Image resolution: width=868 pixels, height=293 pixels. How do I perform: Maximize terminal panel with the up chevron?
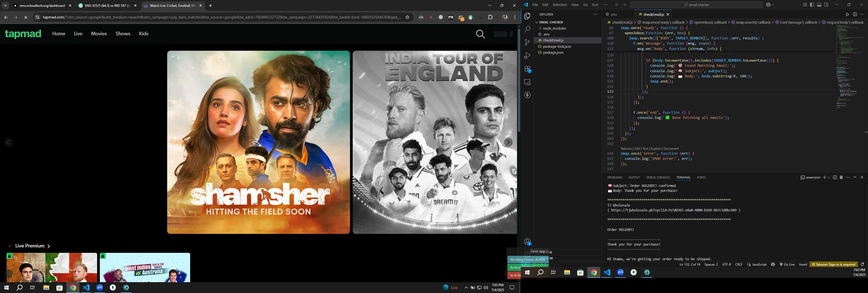tap(855, 177)
